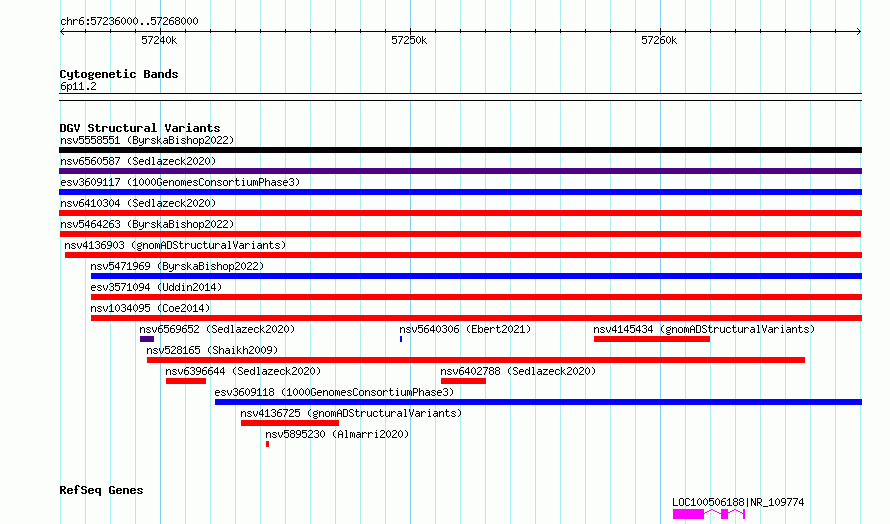Click the chr6:57236000..57268000 coordinate text

[x=129, y=21]
